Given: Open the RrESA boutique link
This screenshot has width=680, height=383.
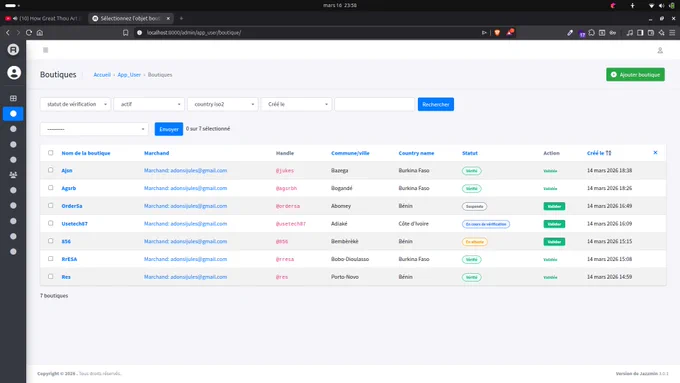Looking at the screenshot, I should click(x=69, y=259).
